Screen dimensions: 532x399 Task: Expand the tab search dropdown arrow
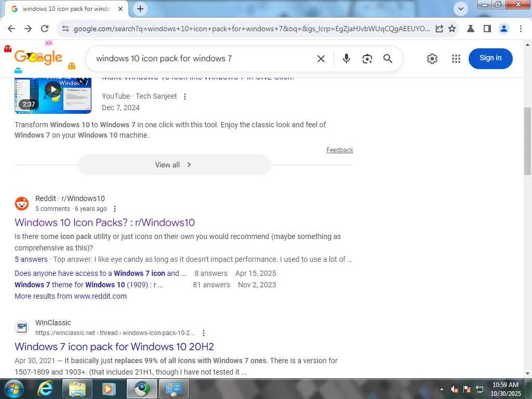461,9
